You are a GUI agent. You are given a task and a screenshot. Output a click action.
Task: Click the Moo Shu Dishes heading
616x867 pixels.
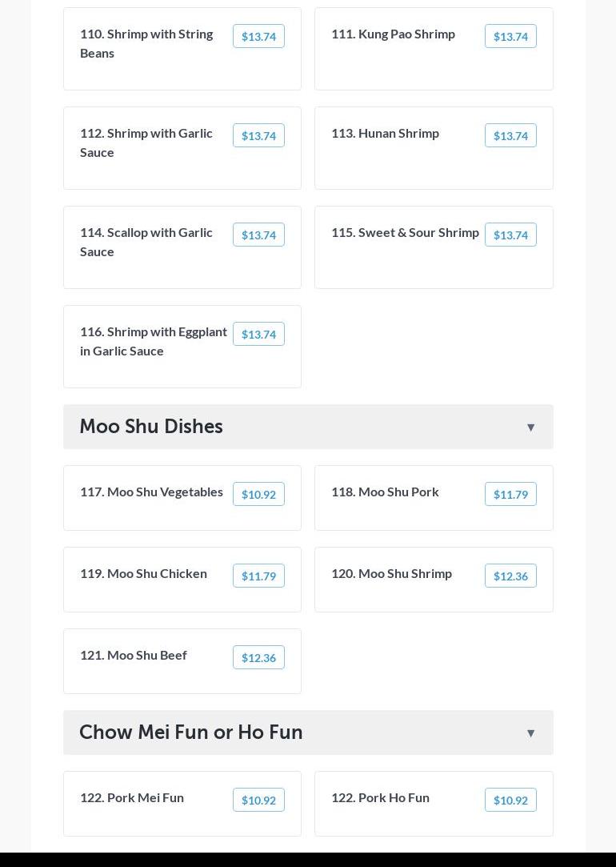[x=151, y=427]
